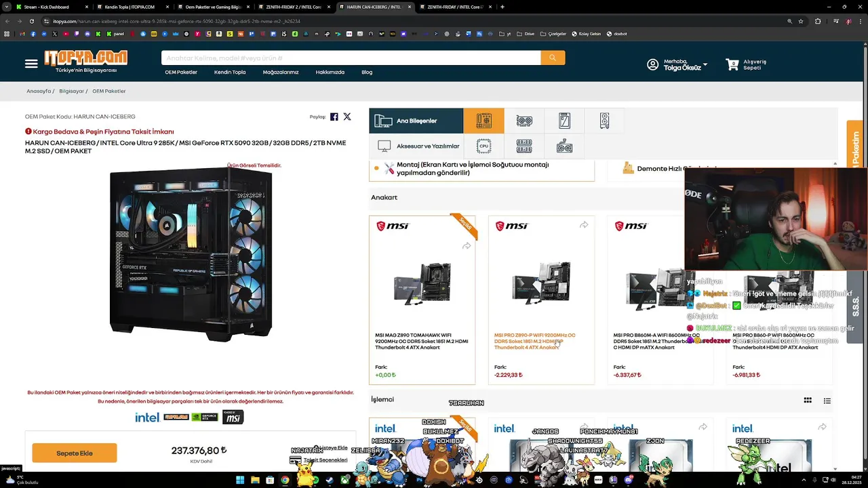Viewport: 868px width, 488px height.
Task: Open the Kendin Topla menu item
Action: click(230, 73)
